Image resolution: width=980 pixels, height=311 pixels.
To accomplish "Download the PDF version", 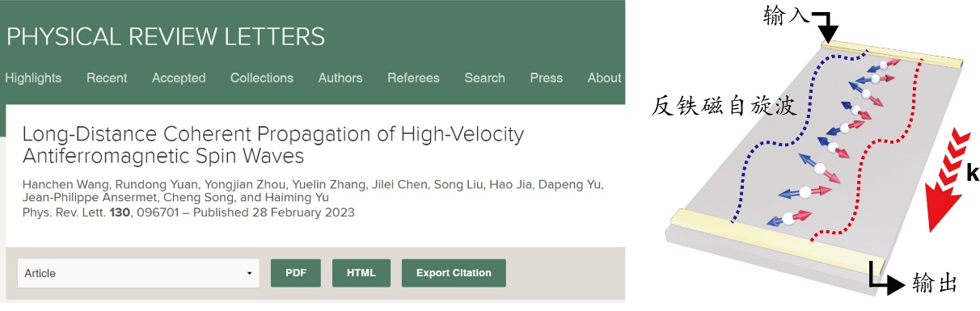I will pyautogui.click(x=296, y=273).
